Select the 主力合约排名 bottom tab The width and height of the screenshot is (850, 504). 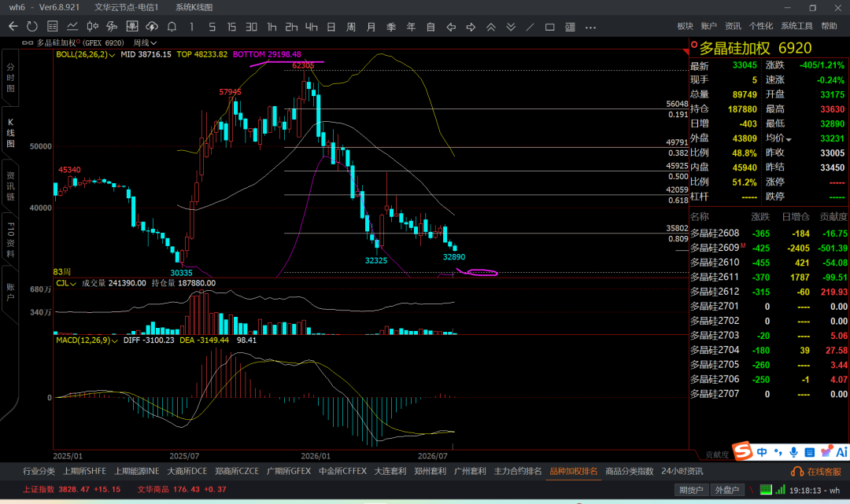coord(518,472)
